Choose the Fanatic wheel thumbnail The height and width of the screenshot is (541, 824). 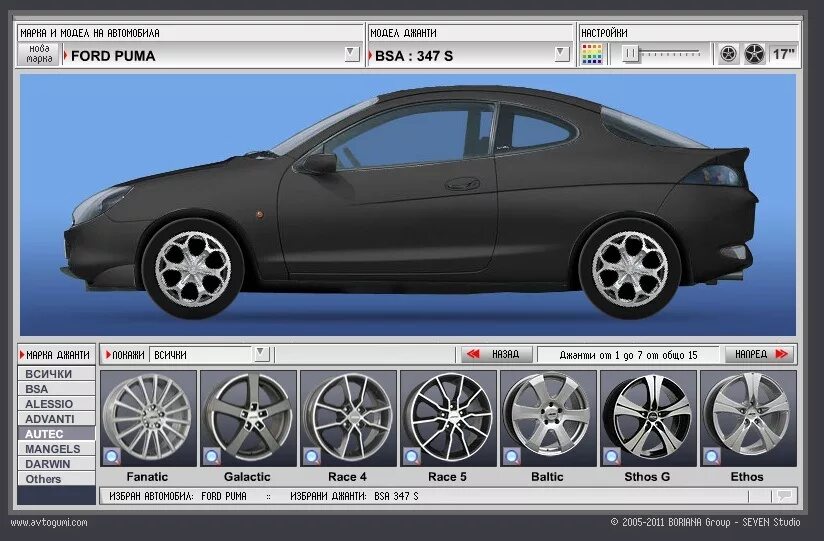(148, 418)
